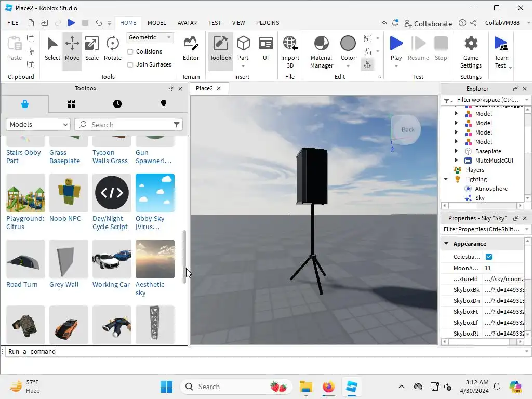Switch to the VIEW ribbon tab

(238, 23)
